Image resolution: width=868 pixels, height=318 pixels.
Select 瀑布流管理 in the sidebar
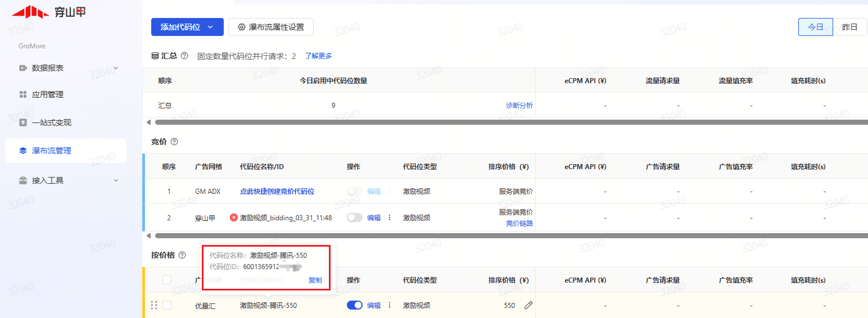pyautogui.click(x=66, y=151)
